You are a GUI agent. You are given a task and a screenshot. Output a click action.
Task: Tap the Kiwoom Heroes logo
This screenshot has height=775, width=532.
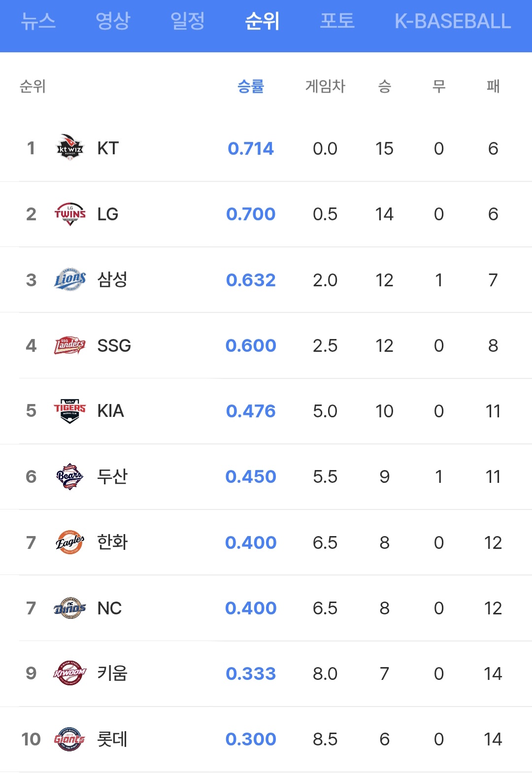[x=70, y=673]
